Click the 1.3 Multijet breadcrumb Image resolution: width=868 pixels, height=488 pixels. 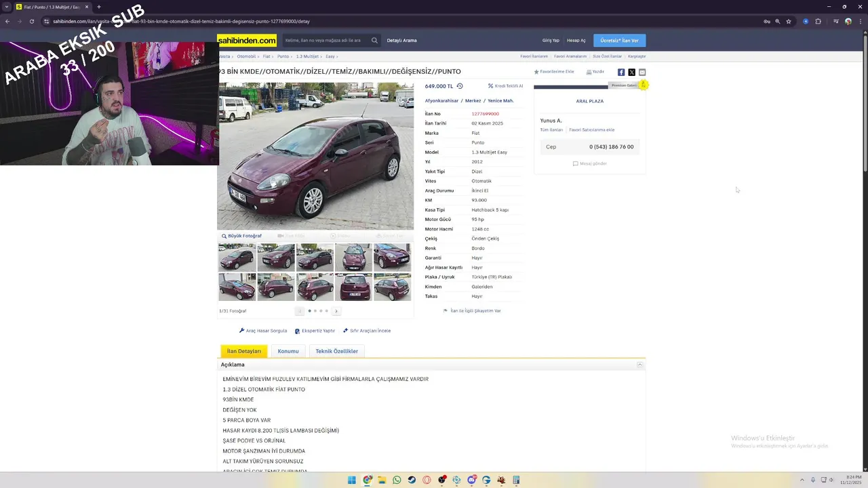click(x=307, y=56)
